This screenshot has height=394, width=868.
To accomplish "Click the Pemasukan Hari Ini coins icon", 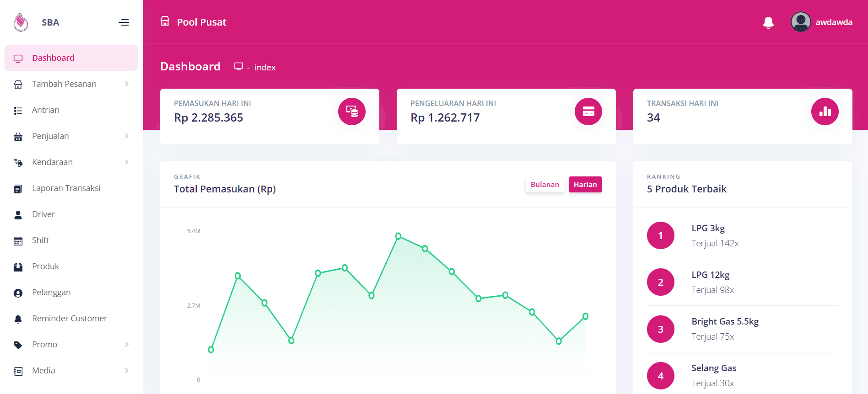I will 352,112.
